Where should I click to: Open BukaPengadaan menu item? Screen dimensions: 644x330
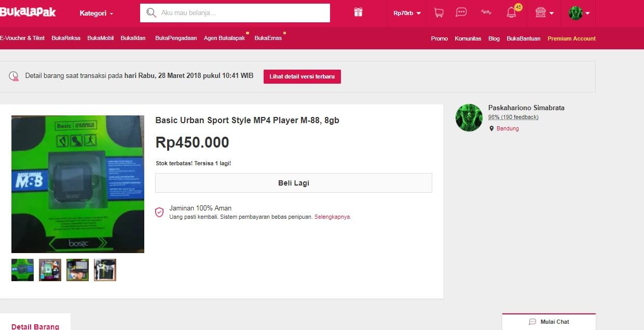click(x=176, y=38)
